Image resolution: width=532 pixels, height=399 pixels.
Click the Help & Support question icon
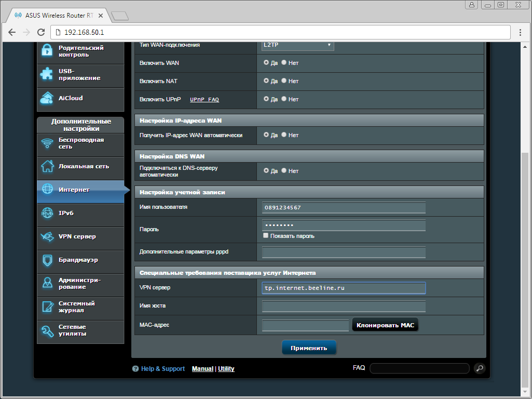(135, 369)
